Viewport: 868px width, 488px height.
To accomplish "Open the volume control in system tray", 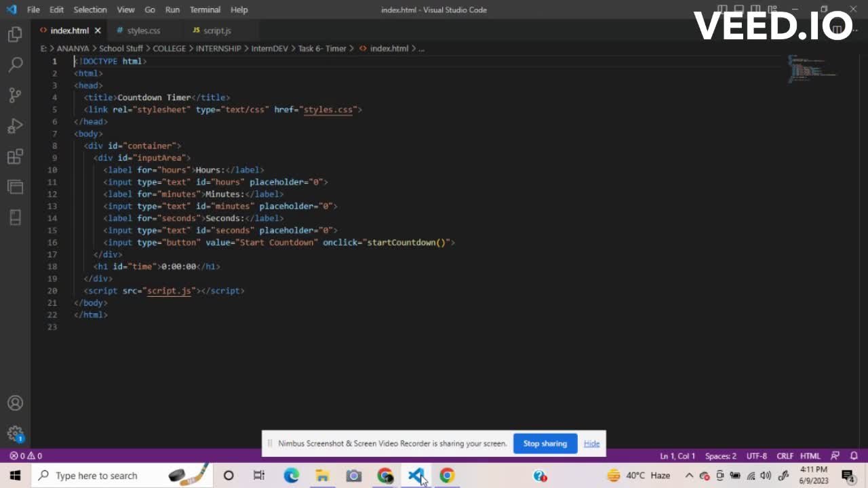I will pyautogui.click(x=766, y=476).
